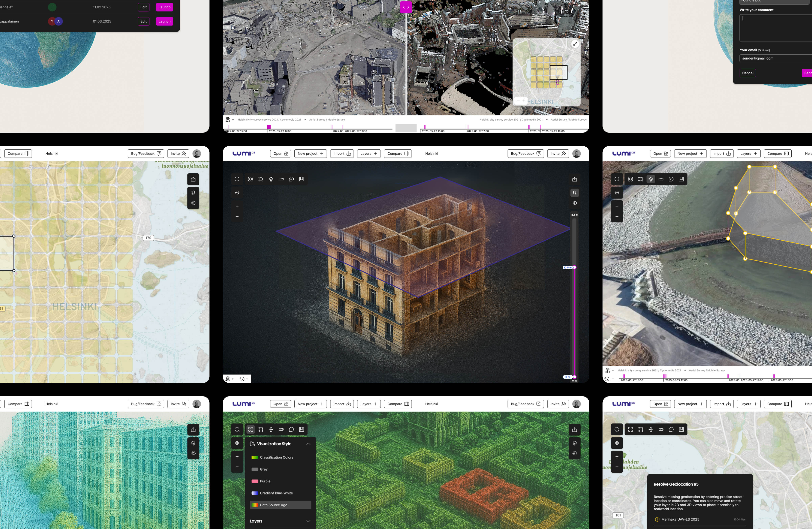Click Cancel in the feedback form

coord(748,73)
